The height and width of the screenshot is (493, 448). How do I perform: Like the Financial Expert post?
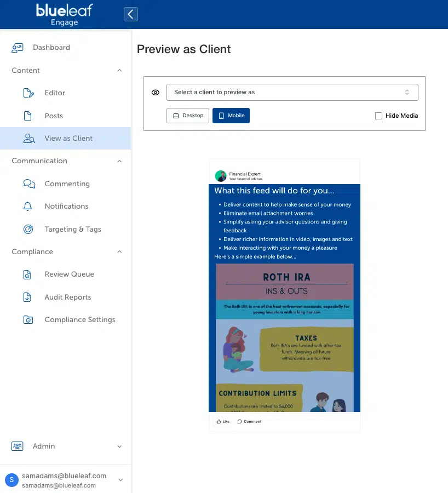tap(223, 421)
